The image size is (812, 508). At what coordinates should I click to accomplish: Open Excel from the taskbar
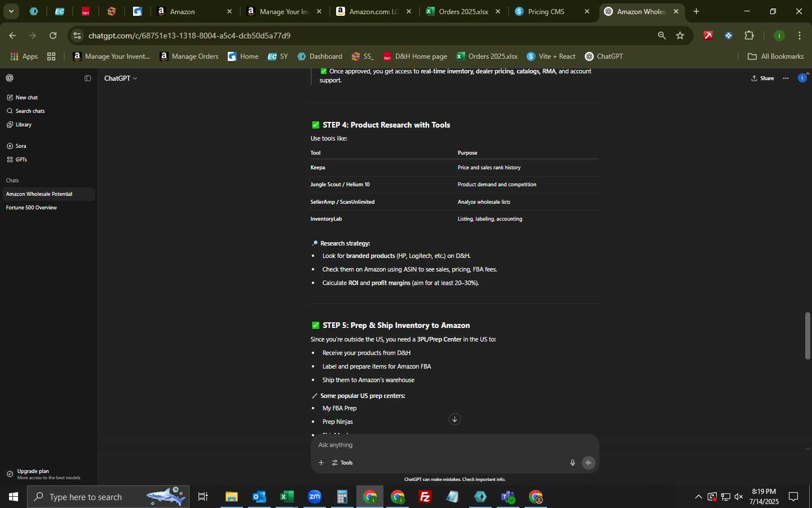(x=287, y=497)
